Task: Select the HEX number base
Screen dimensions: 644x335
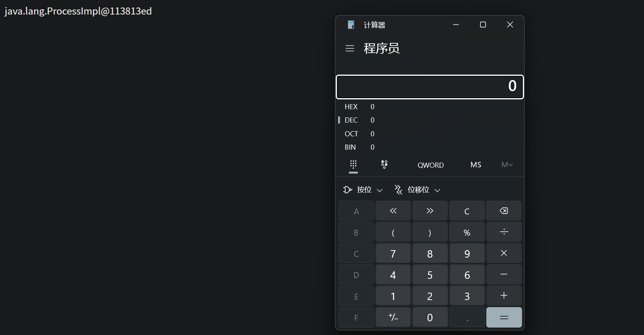Action: click(351, 107)
